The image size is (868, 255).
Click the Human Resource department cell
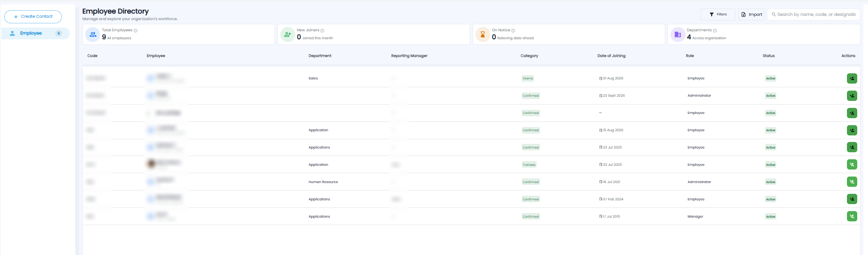(323, 182)
